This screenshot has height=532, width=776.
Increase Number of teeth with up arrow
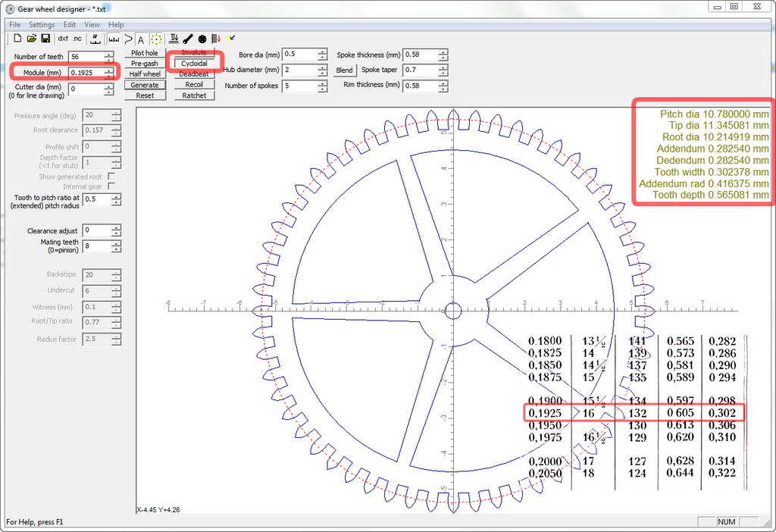(110, 54)
